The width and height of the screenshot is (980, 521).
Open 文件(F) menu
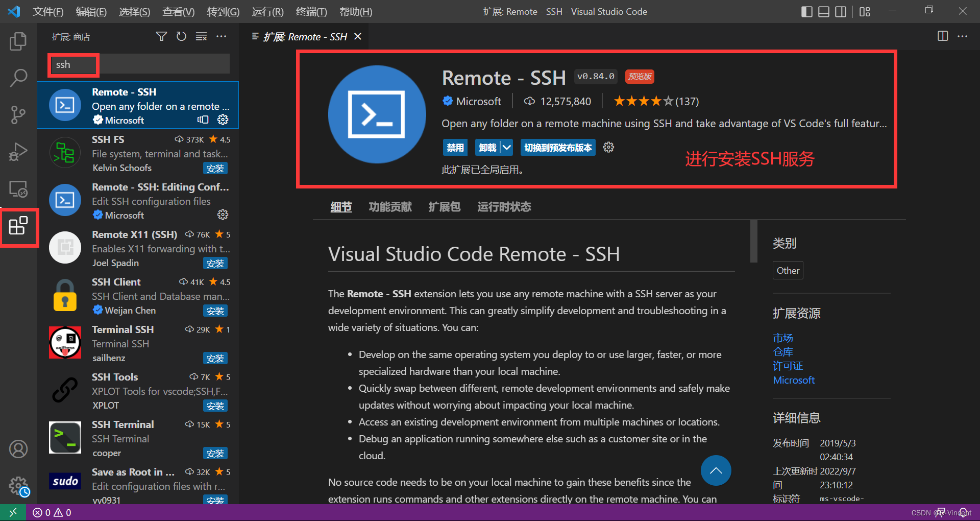(x=48, y=12)
